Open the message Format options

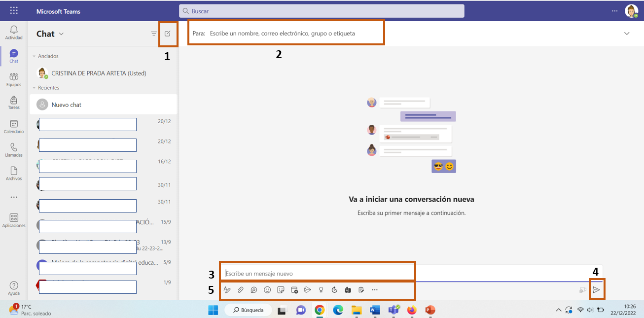point(227,290)
